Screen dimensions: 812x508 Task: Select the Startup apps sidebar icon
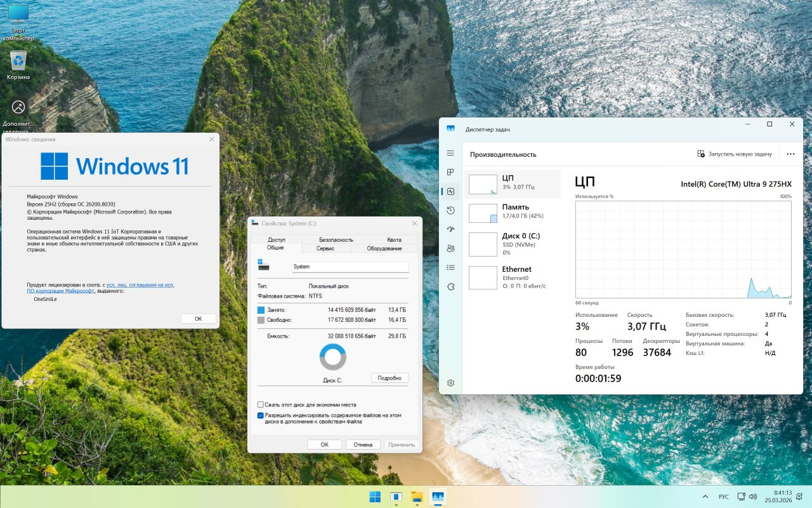(x=450, y=229)
